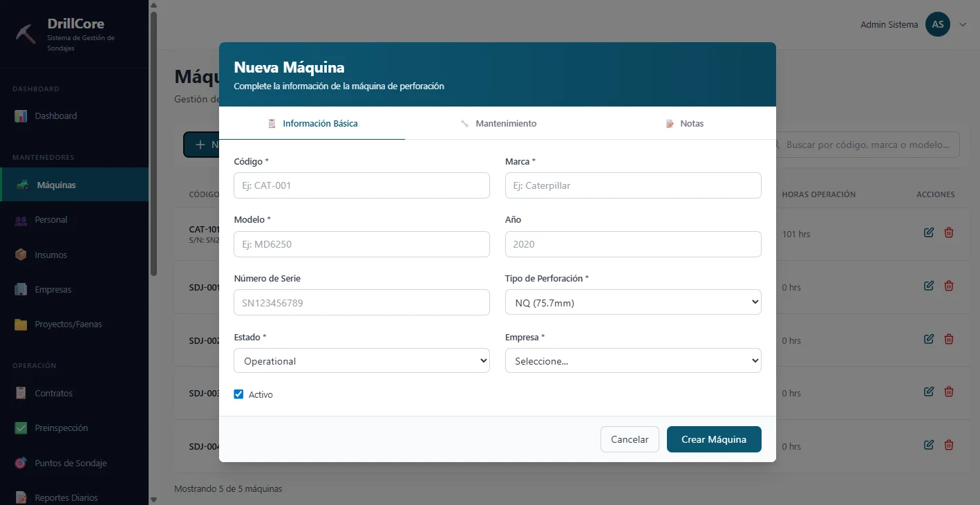Uncheck the Activo checkbox
The image size is (980, 505).
pyautogui.click(x=238, y=394)
